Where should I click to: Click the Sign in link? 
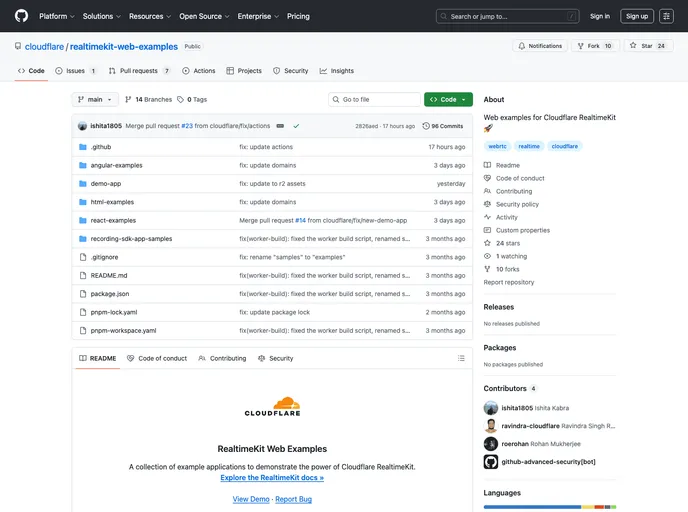point(599,16)
